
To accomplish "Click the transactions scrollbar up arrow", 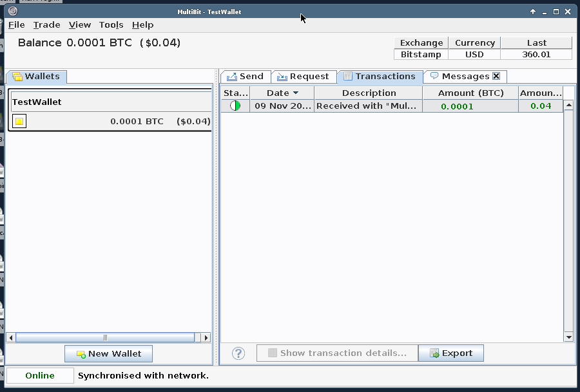I will click(568, 106).
